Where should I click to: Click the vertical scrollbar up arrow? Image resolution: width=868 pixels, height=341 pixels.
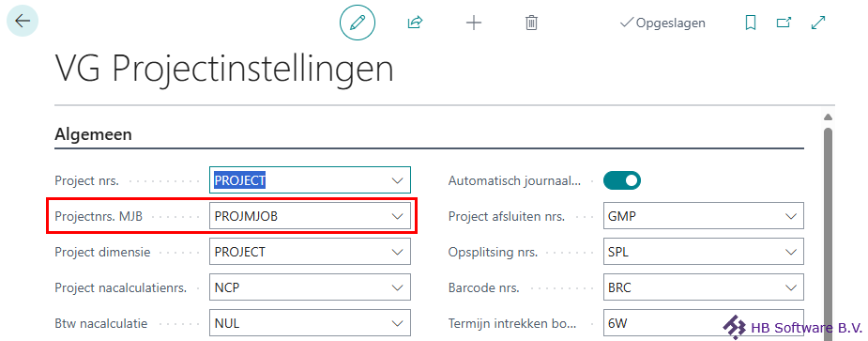[828, 117]
